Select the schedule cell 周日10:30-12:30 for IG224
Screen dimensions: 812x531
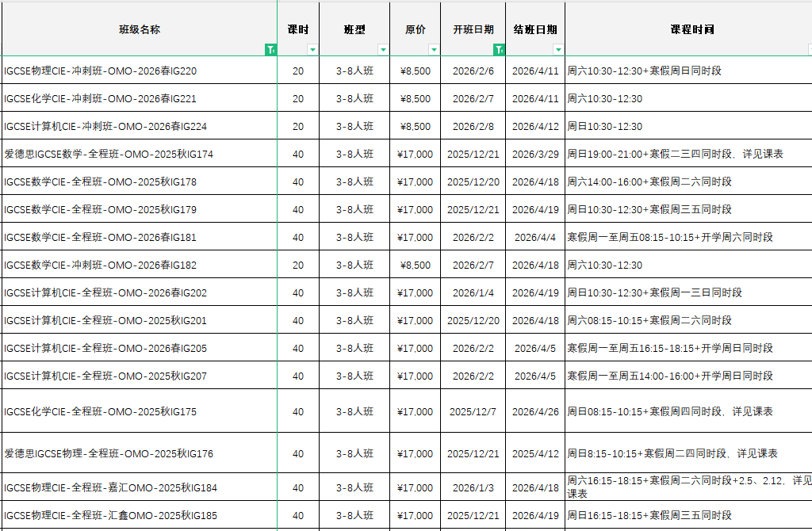(605, 127)
